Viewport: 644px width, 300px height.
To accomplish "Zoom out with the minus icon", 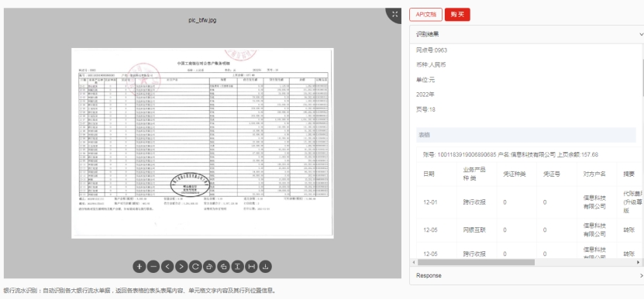I will [153, 267].
